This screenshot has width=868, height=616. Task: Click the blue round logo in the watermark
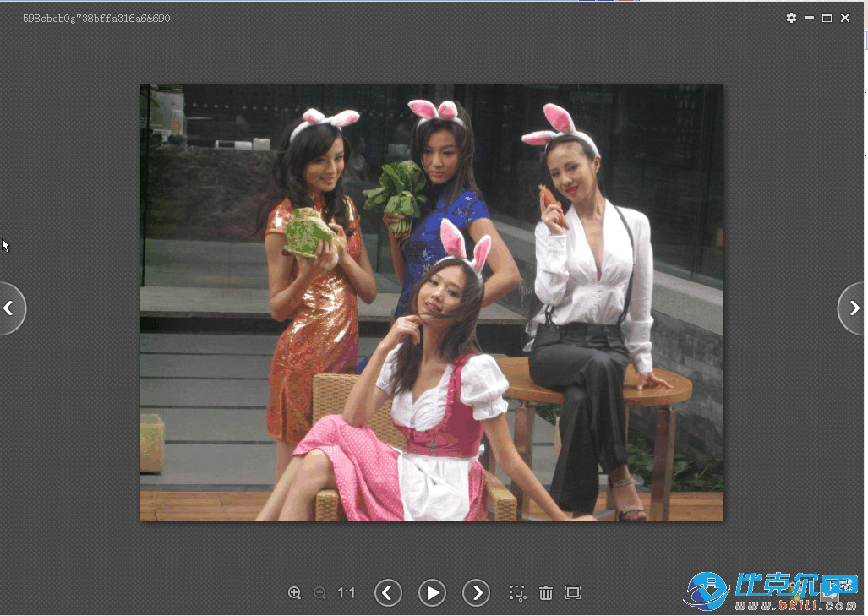tap(707, 591)
